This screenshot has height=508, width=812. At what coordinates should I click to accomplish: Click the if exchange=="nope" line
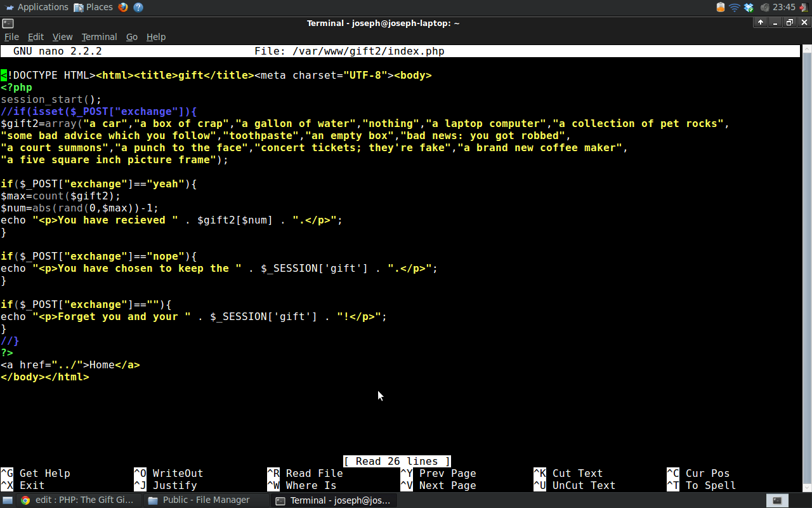(x=99, y=257)
